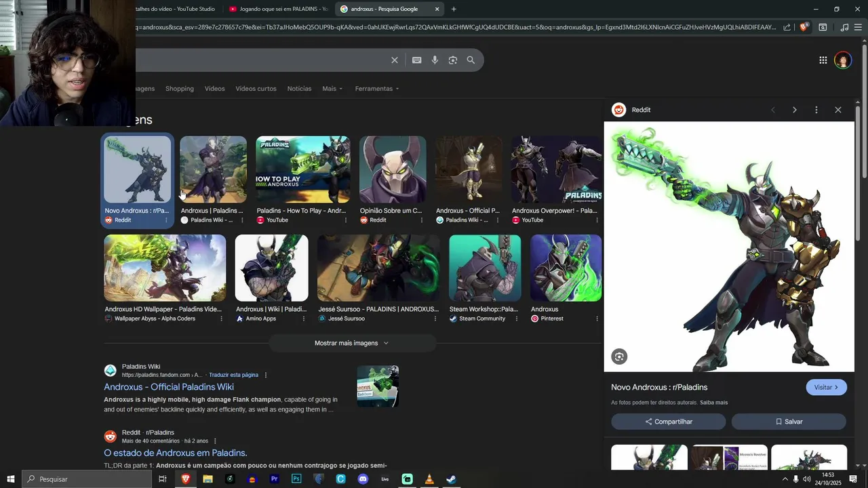The width and height of the screenshot is (868, 488).
Task: Open 'O estado de Androxus em Paladins.' link
Action: [x=175, y=453]
